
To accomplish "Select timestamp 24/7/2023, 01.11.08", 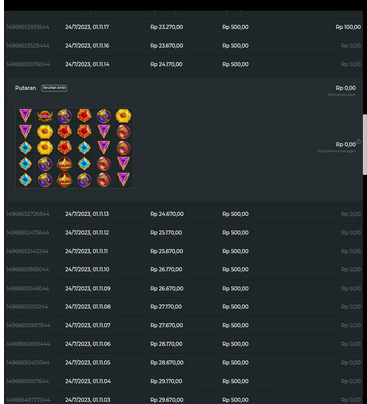I will pyautogui.click(x=88, y=307).
